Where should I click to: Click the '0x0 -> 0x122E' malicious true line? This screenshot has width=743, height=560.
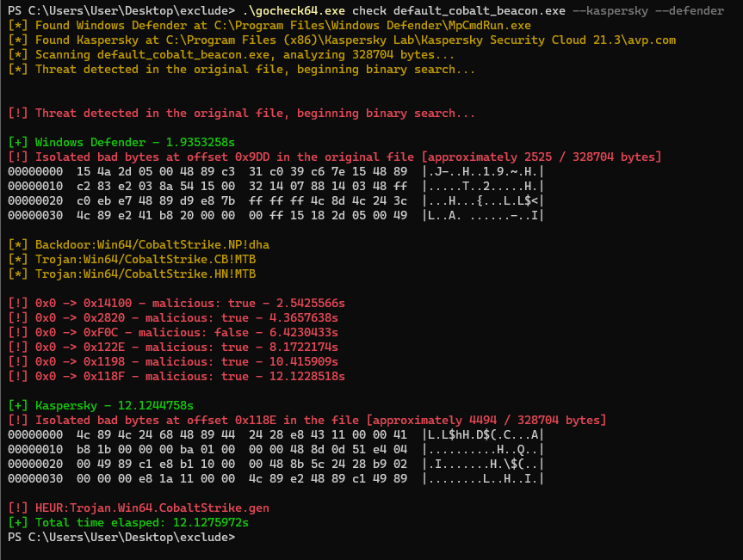click(x=173, y=348)
